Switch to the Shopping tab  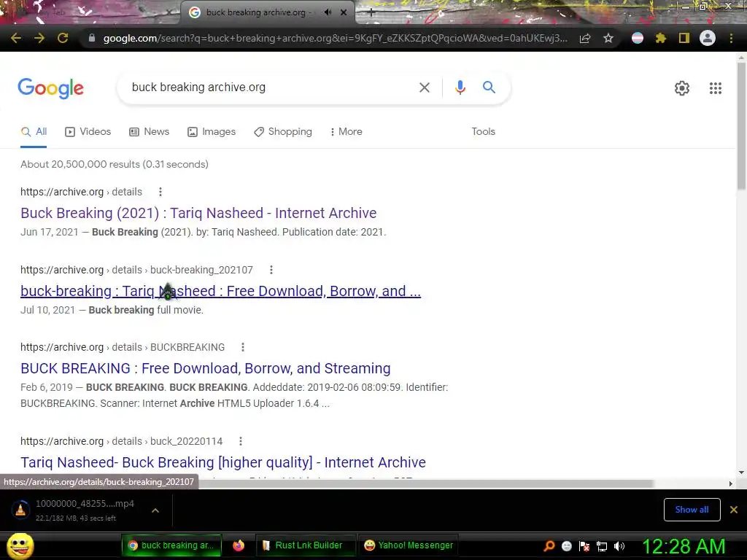click(x=283, y=132)
